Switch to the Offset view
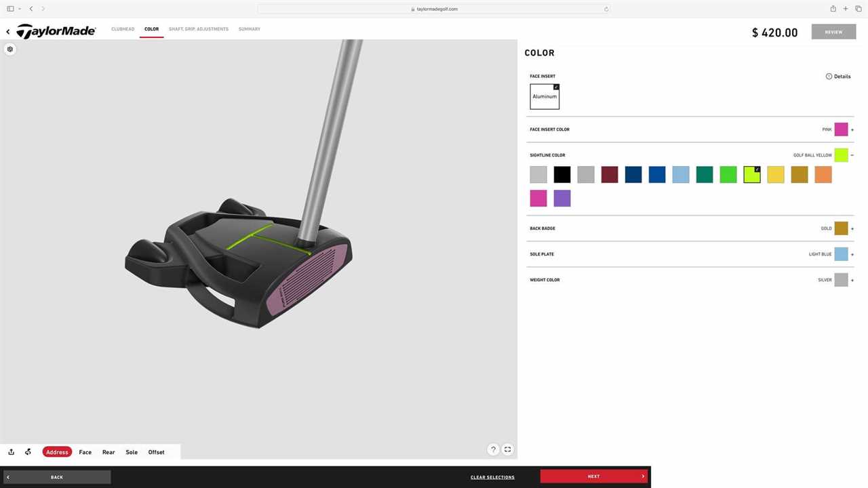Screen dimensions: 868x488 (x=157, y=452)
